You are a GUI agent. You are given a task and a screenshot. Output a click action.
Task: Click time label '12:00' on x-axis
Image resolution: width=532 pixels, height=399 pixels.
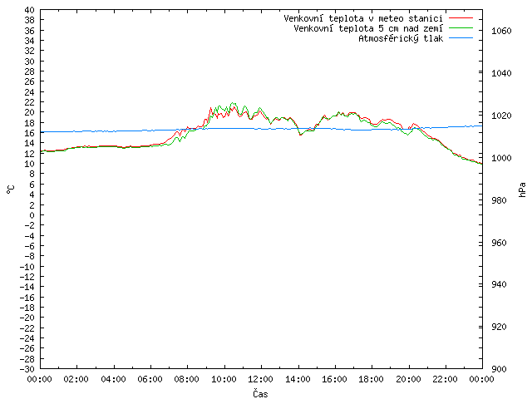point(260,379)
